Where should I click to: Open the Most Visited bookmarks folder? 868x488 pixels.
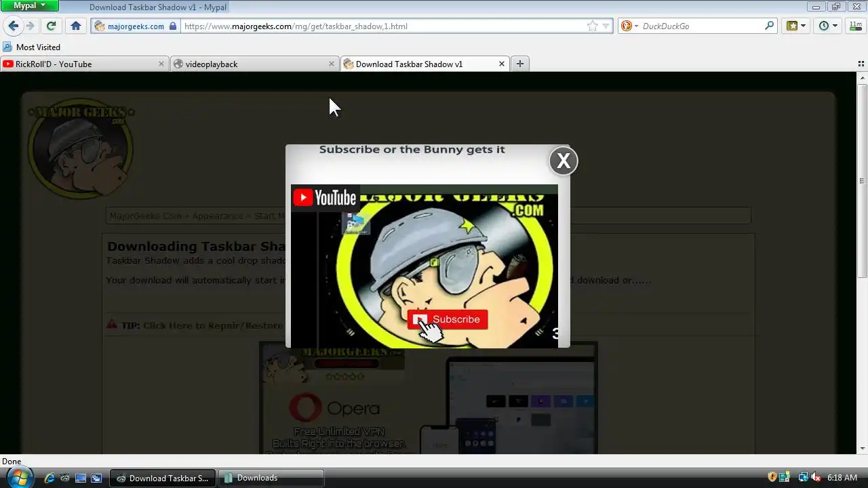click(x=32, y=47)
